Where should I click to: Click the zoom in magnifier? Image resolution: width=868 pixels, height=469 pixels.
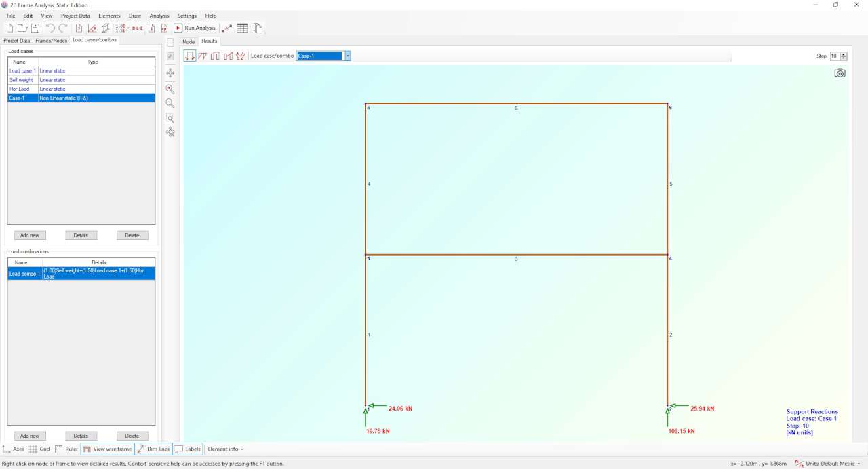(x=170, y=89)
